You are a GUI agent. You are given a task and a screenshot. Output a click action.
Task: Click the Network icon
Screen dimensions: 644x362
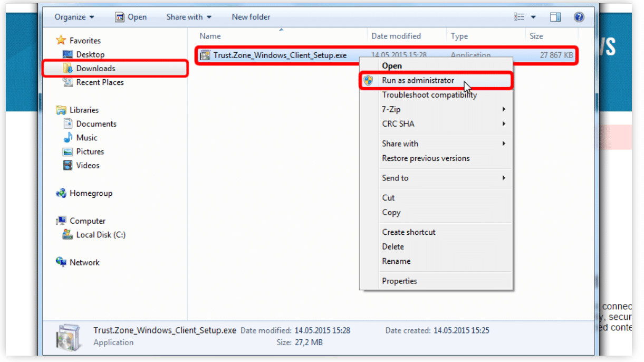point(61,262)
